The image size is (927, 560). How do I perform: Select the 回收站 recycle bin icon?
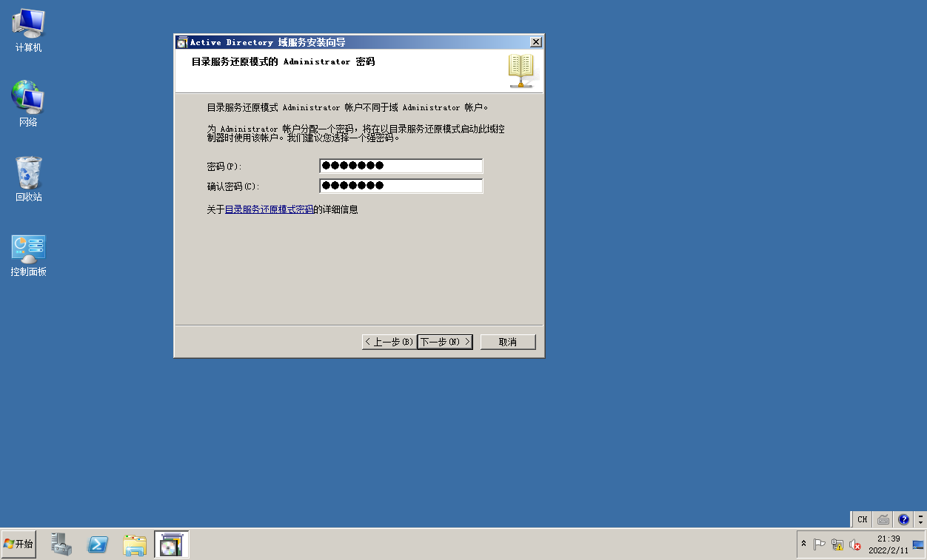(28, 179)
